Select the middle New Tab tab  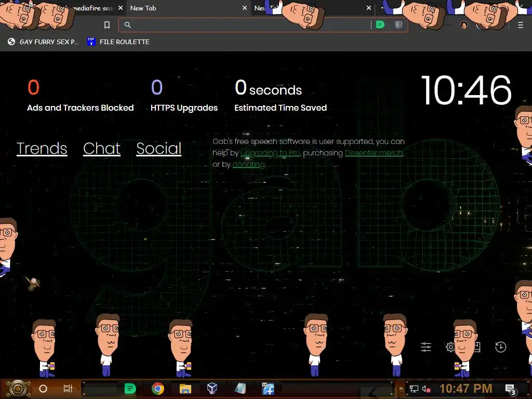coord(183,8)
